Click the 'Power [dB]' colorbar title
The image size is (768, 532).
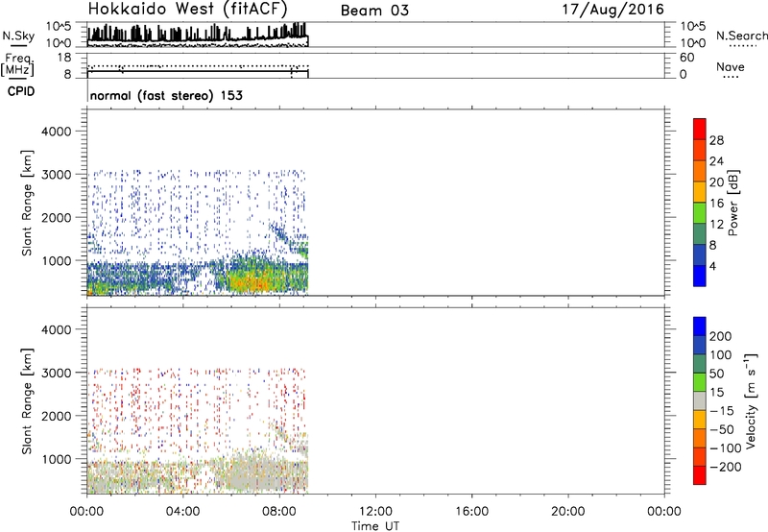point(732,203)
